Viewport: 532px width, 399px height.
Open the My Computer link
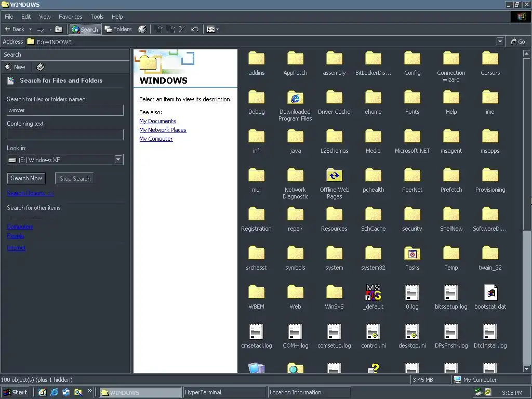point(156,139)
